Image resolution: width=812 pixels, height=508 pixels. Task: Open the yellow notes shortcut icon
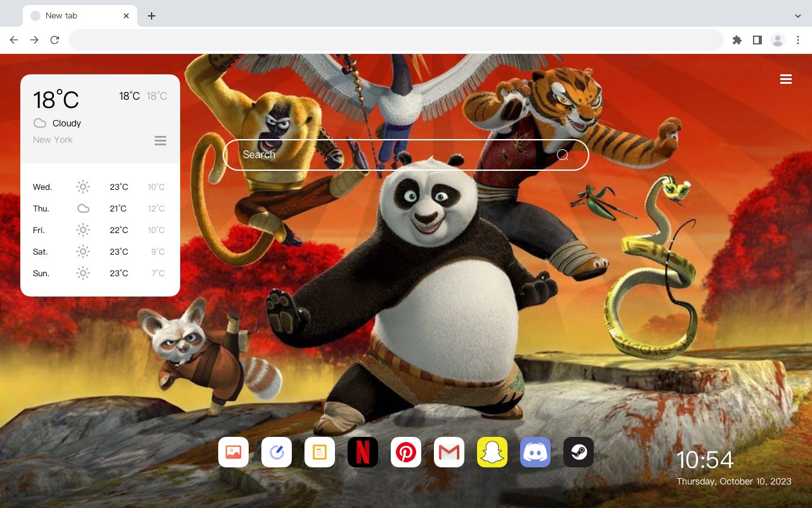coord(320,452)
